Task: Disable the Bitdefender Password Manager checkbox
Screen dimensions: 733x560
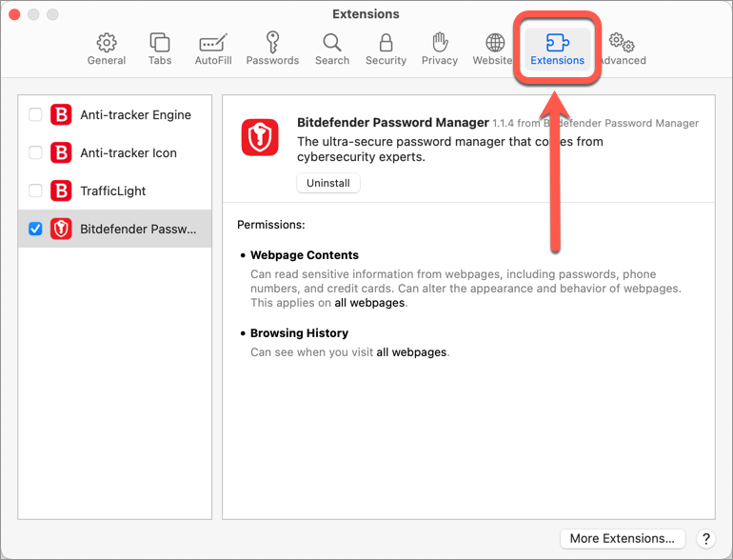Action: tap(35, 229)
